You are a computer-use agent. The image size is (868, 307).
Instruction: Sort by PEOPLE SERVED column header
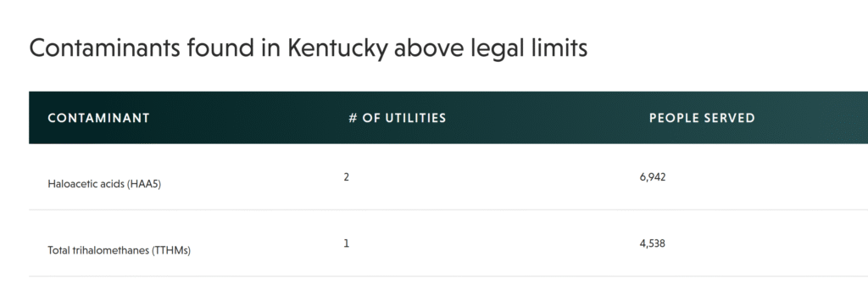(x=702, y=118)
